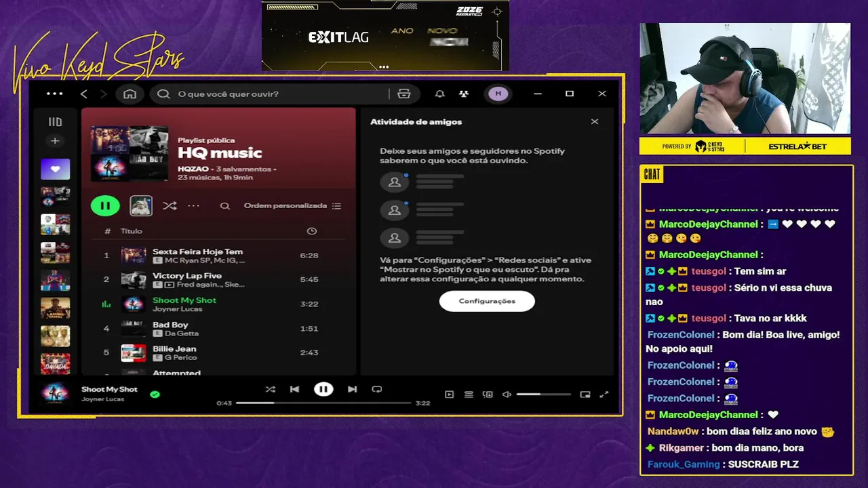Screen dimensions: 868x488
Task: Collapse Your Library sidebar icon
Action: [x=55, y=122]
